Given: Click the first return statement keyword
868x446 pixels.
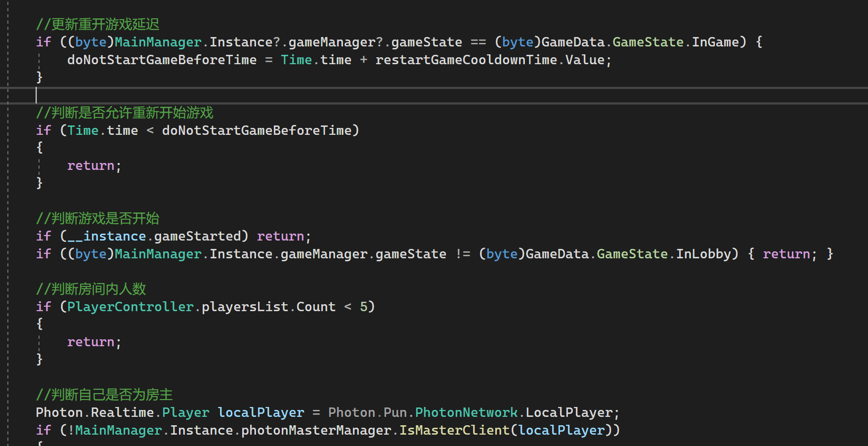Looking at the screenshot, I should tap(91, 165).
